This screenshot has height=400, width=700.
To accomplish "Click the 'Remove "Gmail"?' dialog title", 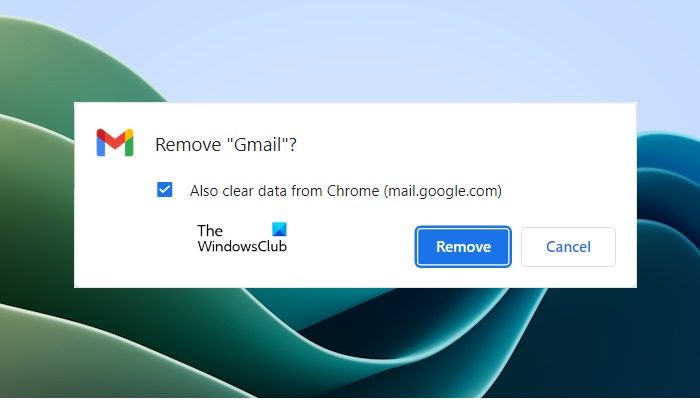I will click(x=225, y=145).
